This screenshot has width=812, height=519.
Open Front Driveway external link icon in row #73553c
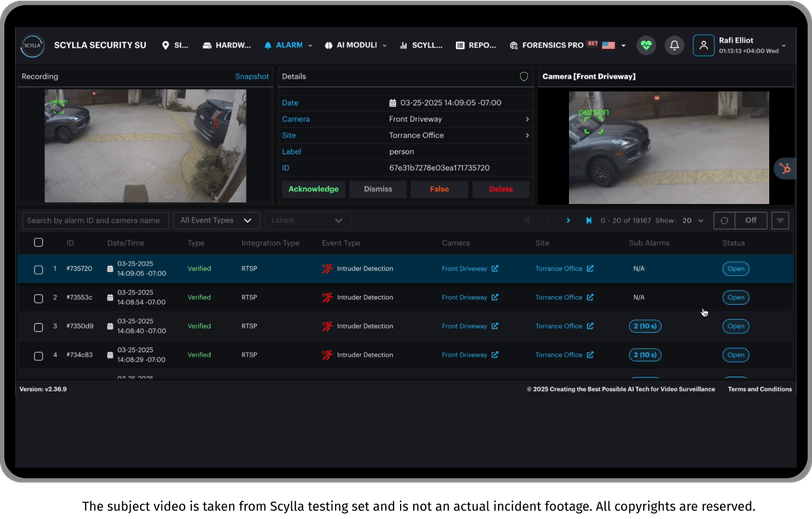pos(495,297)
